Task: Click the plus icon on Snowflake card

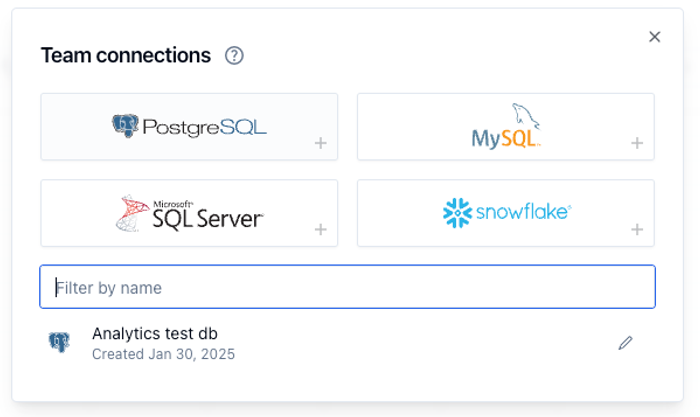Action: coord(637,230)
